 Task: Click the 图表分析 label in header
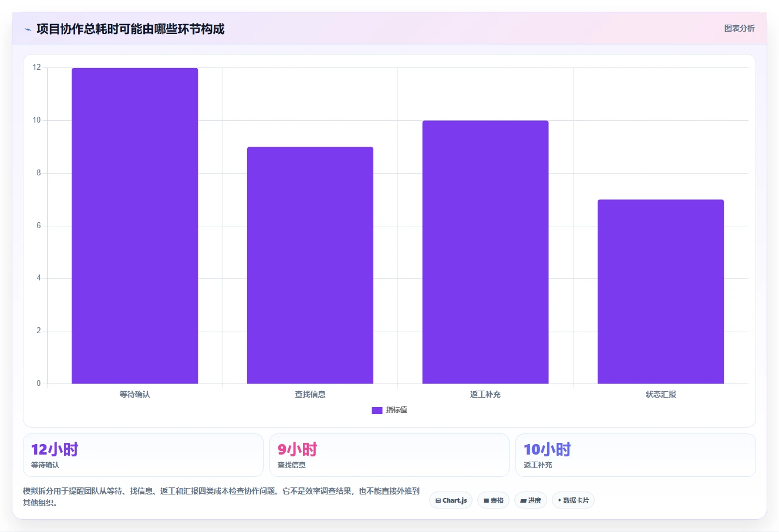[739, 28]
